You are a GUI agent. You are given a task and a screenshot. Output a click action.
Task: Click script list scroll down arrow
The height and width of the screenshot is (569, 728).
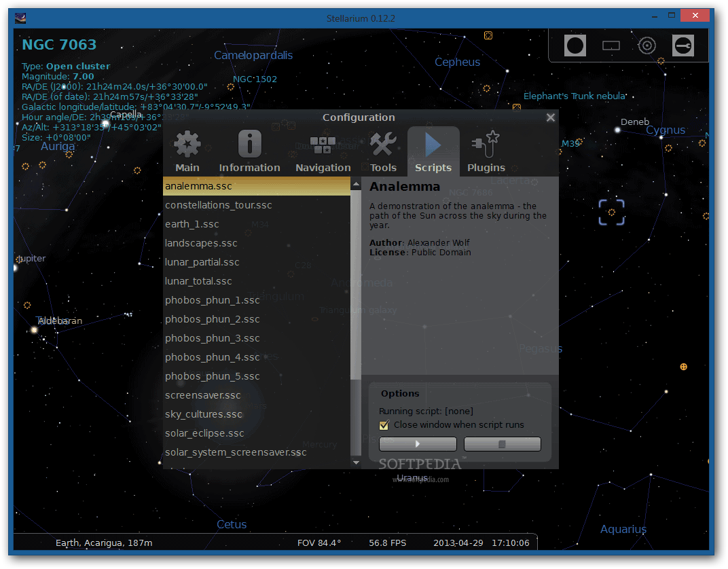pos(356,462)
